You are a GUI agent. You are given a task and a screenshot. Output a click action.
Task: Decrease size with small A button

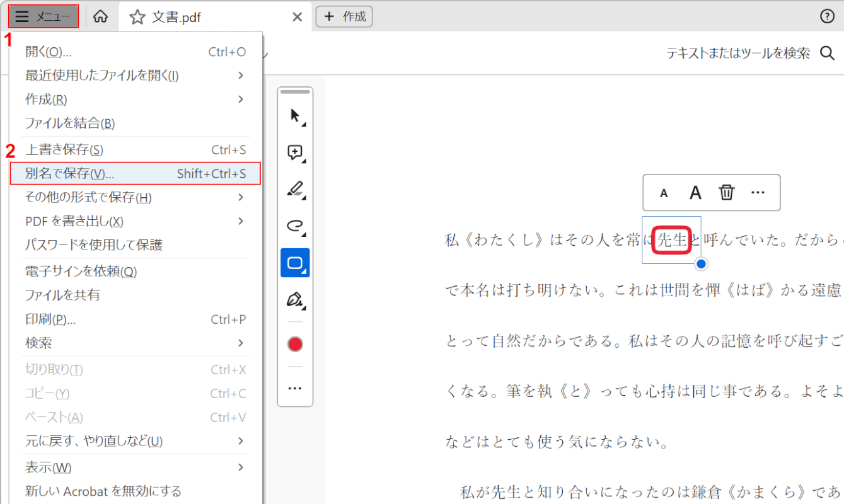coord(664,193)
